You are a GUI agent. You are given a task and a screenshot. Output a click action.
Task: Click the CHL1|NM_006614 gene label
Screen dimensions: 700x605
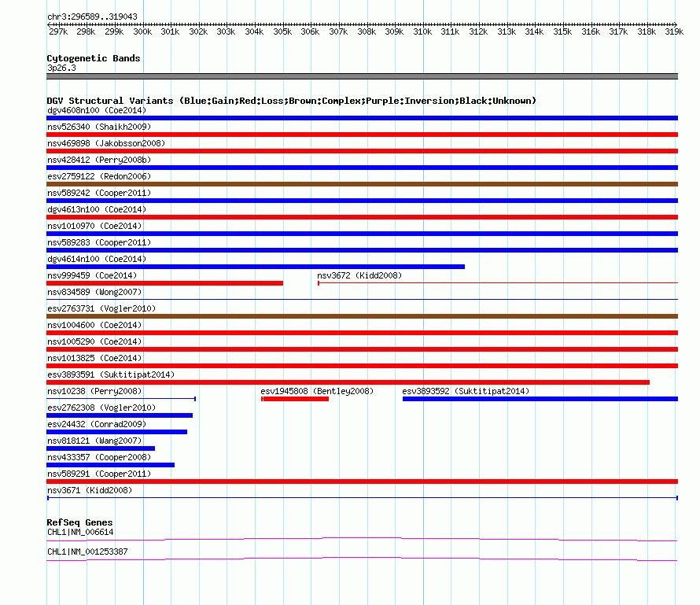click(80, 532)
